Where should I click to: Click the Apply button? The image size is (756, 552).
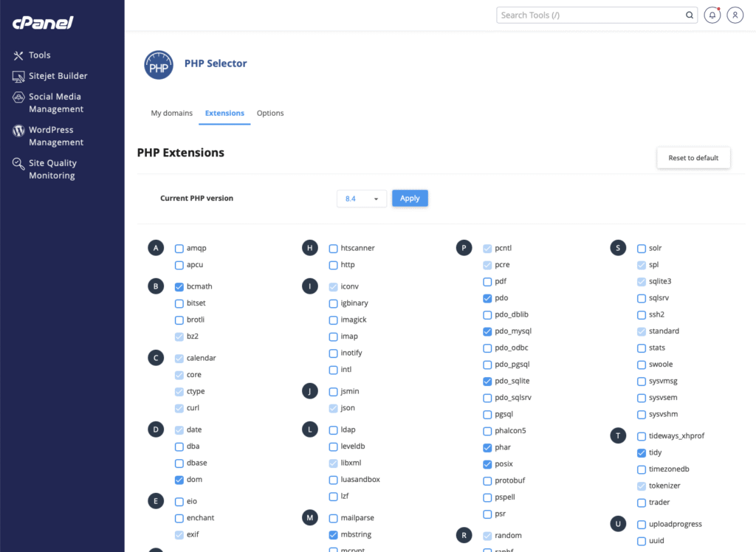pyautogui.click(x=410, y=199)
